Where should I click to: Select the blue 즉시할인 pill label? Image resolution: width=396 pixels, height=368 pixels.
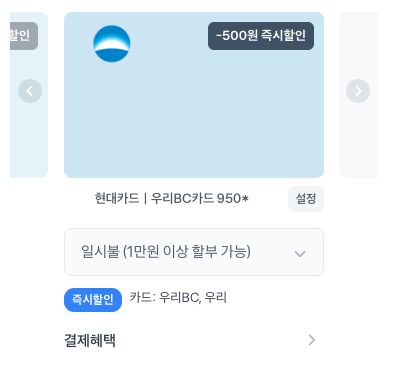click(x=93, y=300)
